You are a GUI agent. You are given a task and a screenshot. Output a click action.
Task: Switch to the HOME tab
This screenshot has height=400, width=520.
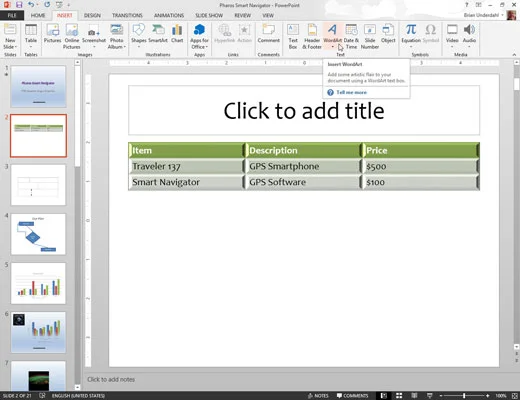tap(38, 15)
